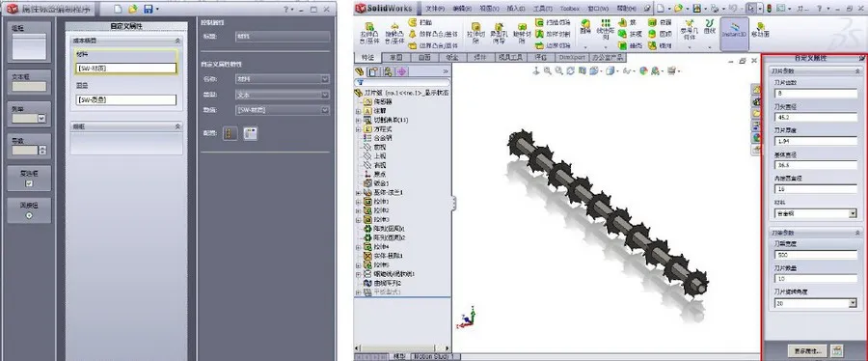
Task: Click the 刀片齿数 field containing 8
Action: 816,93
